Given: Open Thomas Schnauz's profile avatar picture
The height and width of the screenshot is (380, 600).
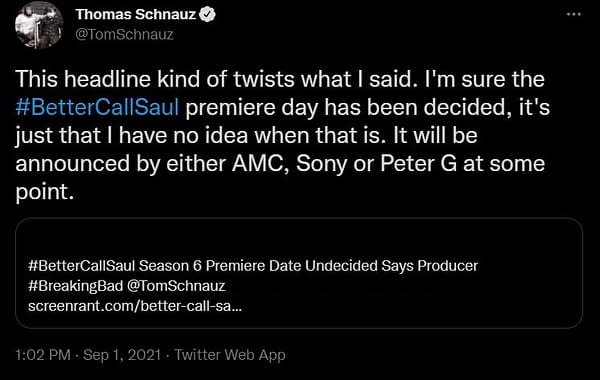Looking at the screenshot, I should tap(39, 25).
